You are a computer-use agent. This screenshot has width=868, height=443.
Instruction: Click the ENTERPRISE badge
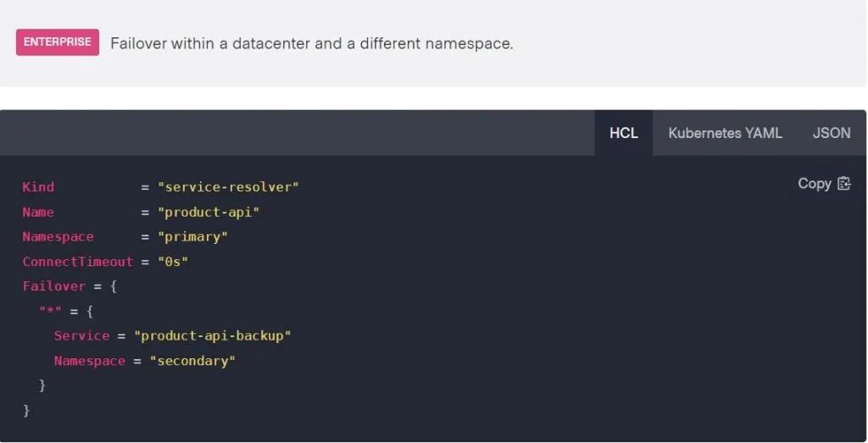[x=58, y=42]
